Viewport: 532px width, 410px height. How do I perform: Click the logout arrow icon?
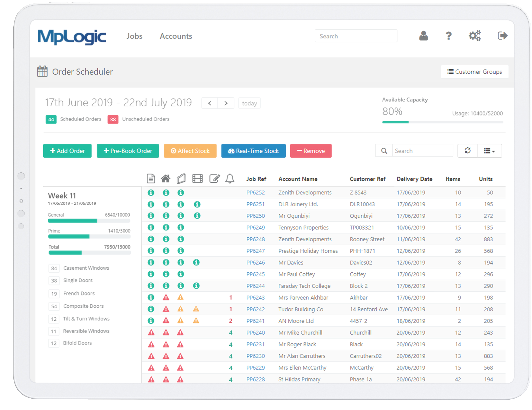[502, 36]
